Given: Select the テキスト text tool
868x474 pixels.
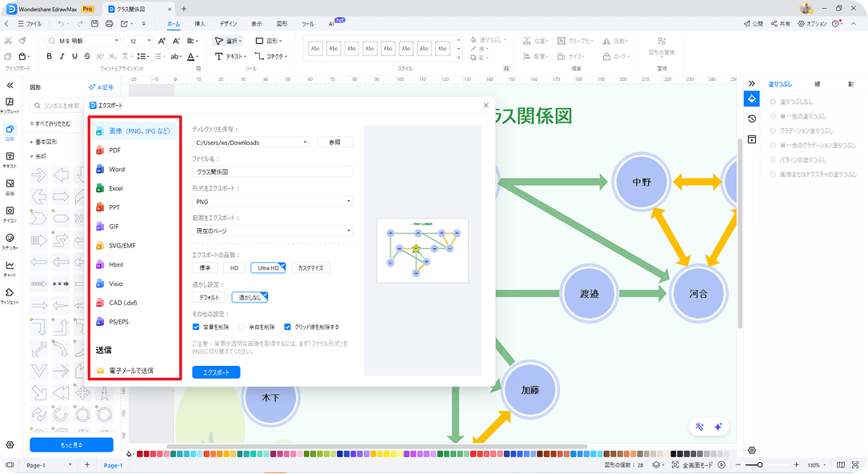Looking at the screenshot, I should (230, 57).
